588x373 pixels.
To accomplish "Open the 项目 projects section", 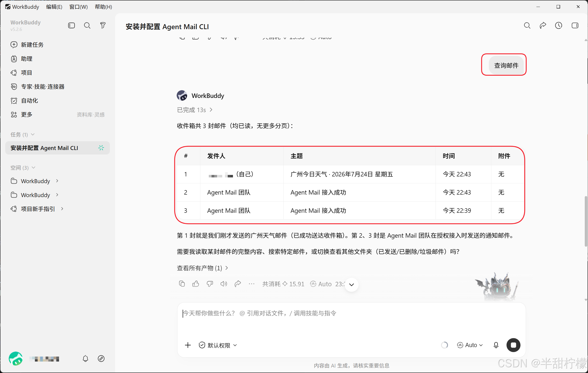I will click(x=21, y=73).
